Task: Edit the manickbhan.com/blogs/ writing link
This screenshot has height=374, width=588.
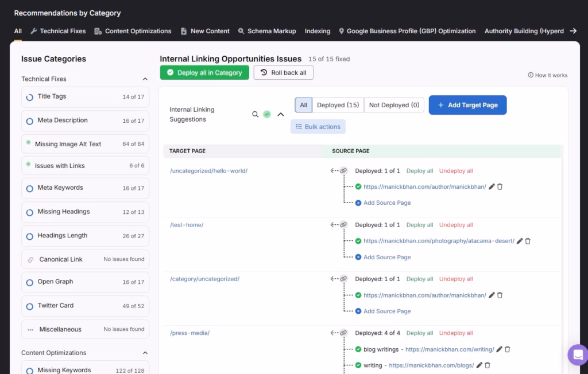Action: click(x=479, y=365)
